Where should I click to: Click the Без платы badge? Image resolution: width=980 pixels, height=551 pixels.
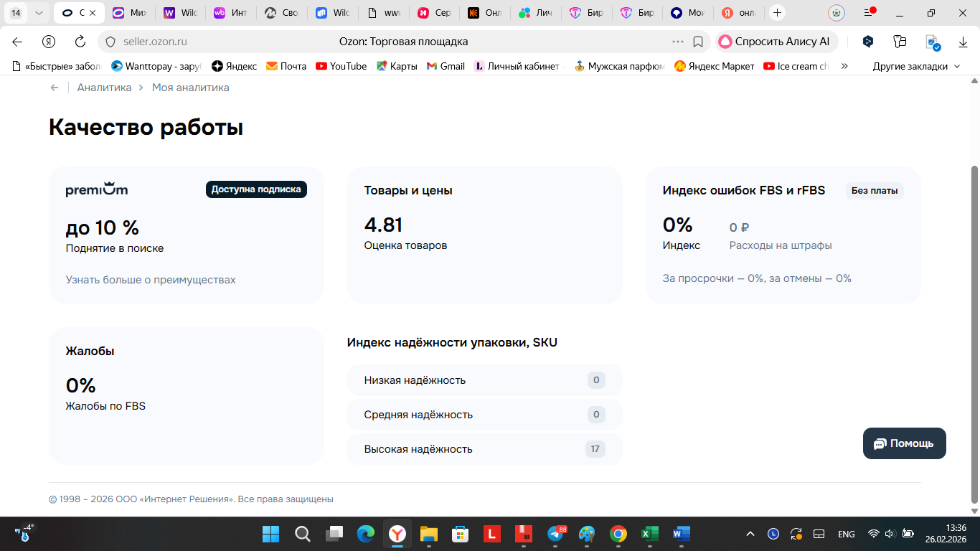(x=875, y=190)
